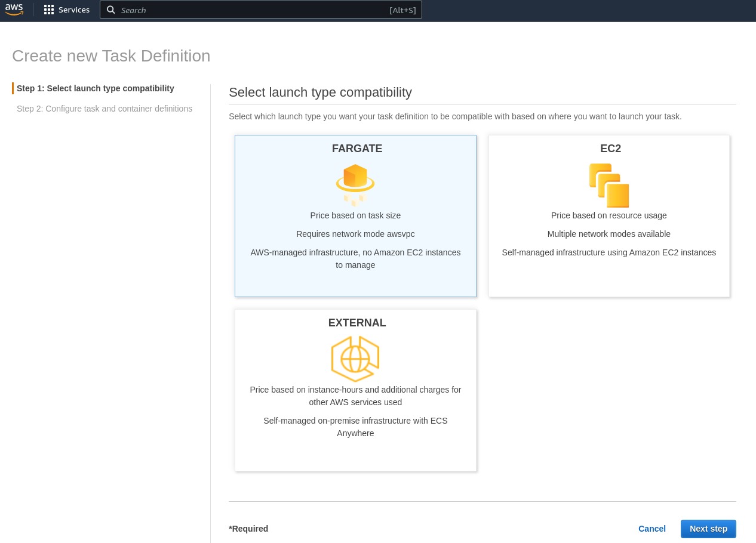Open the Services grid menu icon
This screenshot has width=756, height=543.
point(49,10)
